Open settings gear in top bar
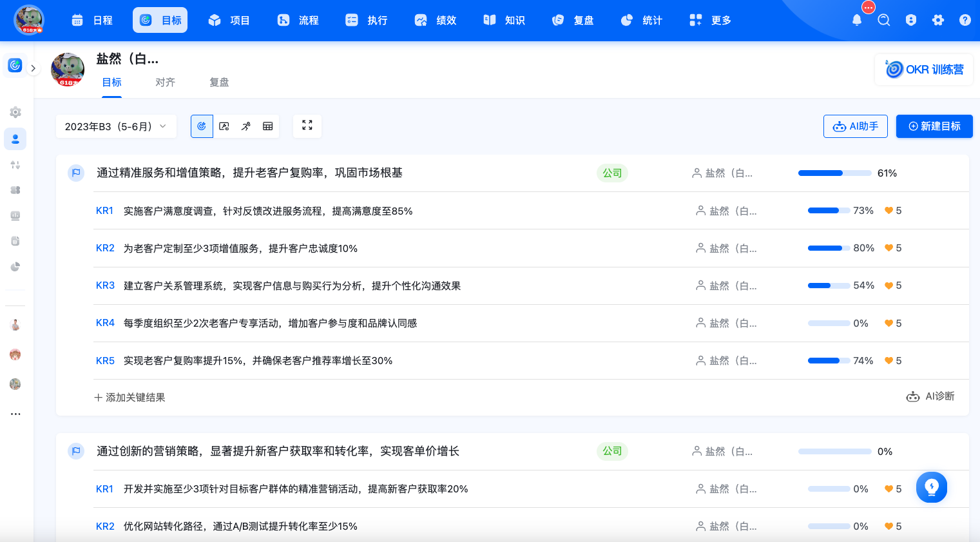Screen dimensions: 980x542 (938, 20)
